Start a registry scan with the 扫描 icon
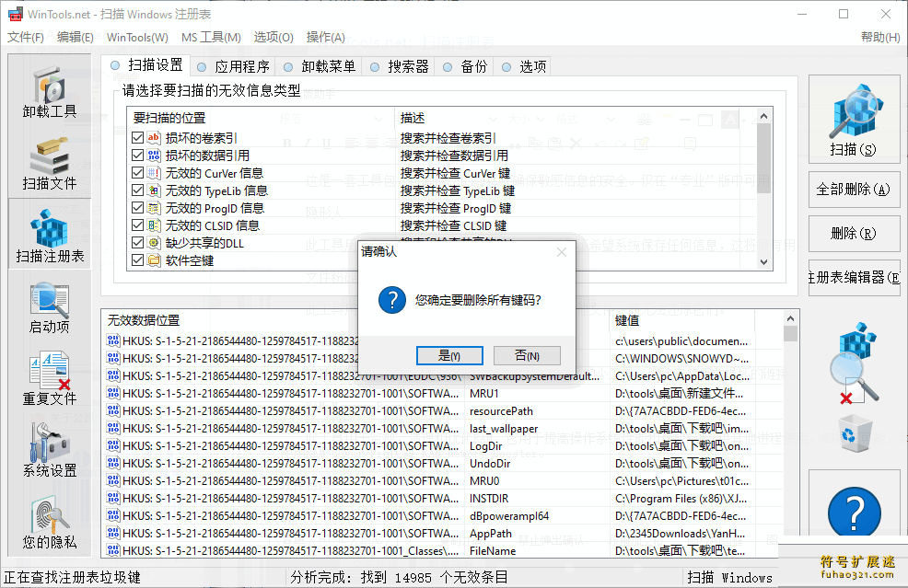This screenshot has height=588, width=908. tap(855, 115)
